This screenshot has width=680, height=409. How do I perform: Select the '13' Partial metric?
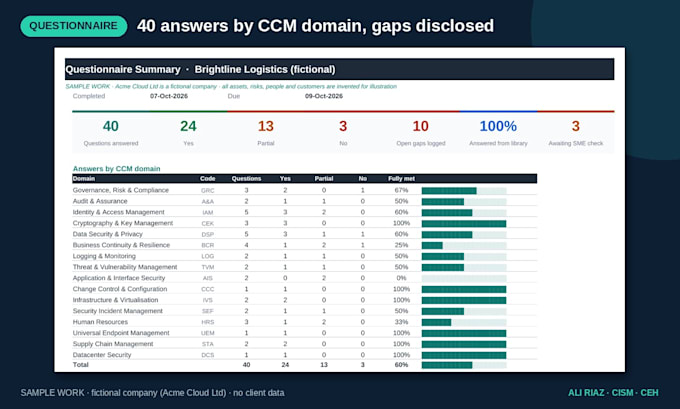coord(265,126)
